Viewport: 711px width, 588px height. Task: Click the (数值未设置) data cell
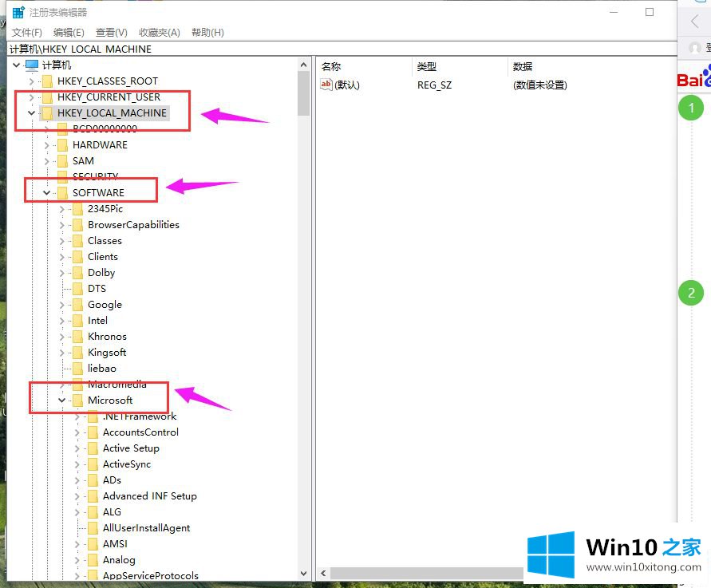coord(539,85)
